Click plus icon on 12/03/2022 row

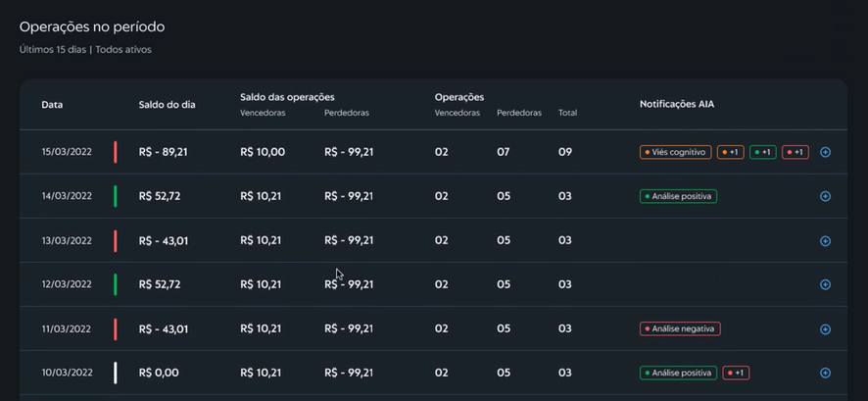point(825,285)
